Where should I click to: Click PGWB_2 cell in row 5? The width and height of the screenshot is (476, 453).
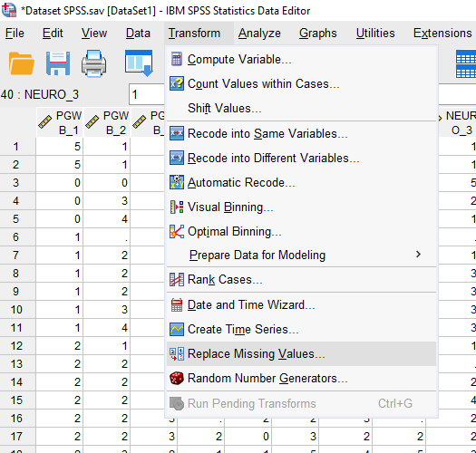[x=107, y=219]
